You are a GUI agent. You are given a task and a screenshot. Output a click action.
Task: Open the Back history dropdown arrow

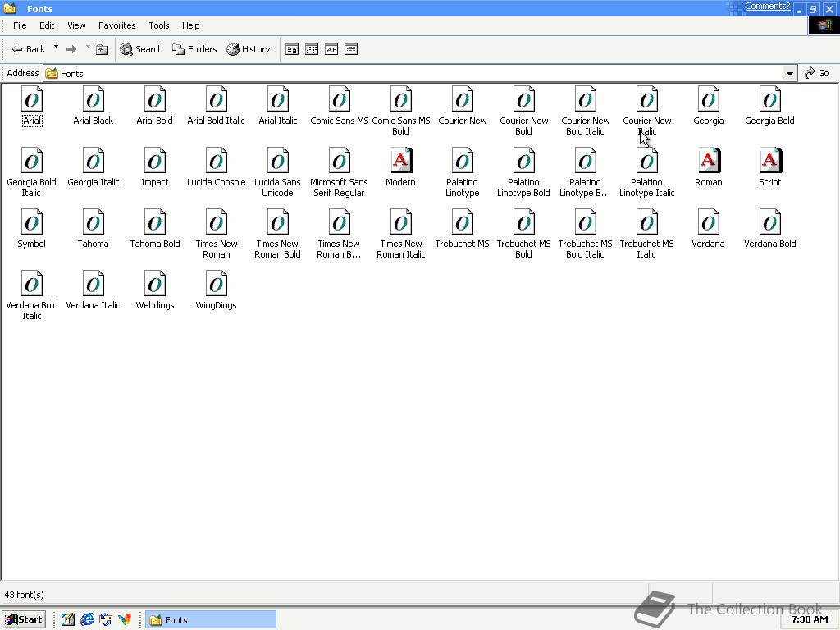coord(56,47)
